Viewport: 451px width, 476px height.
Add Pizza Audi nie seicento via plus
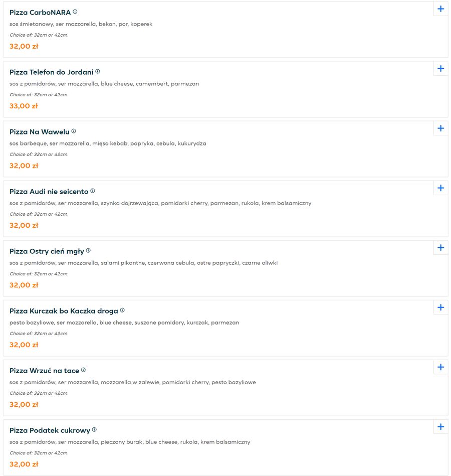[440, 188]
